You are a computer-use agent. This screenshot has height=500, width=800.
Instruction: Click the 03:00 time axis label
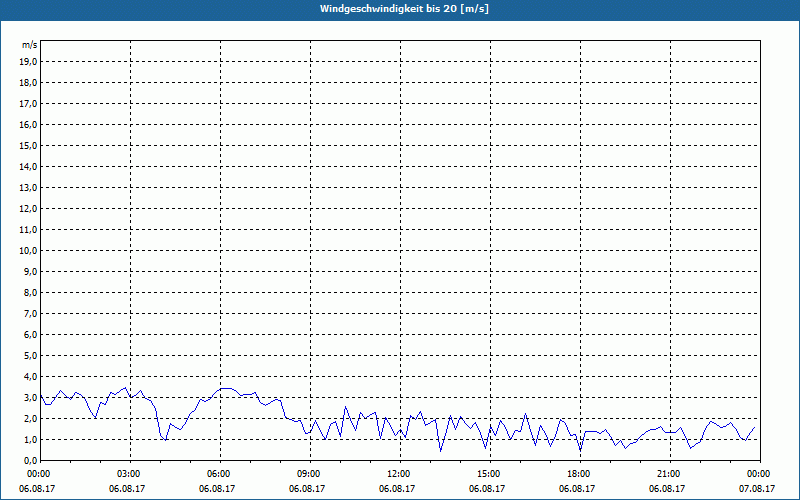(x=131, y=474)
